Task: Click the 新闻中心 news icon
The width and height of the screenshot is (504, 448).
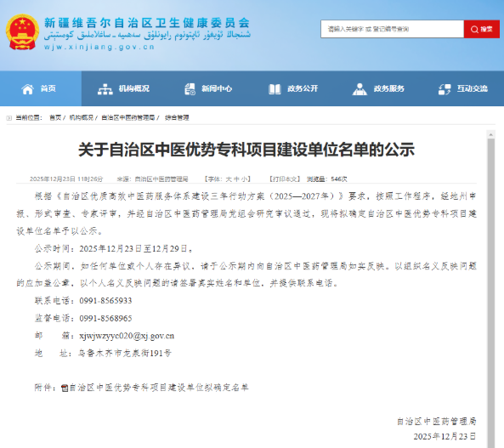Action: point(190,89)
